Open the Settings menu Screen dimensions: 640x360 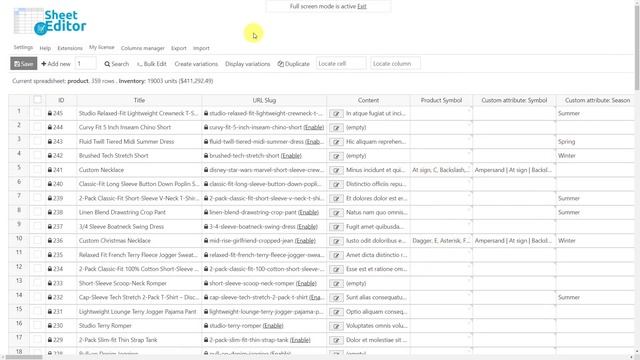[23, 47]
